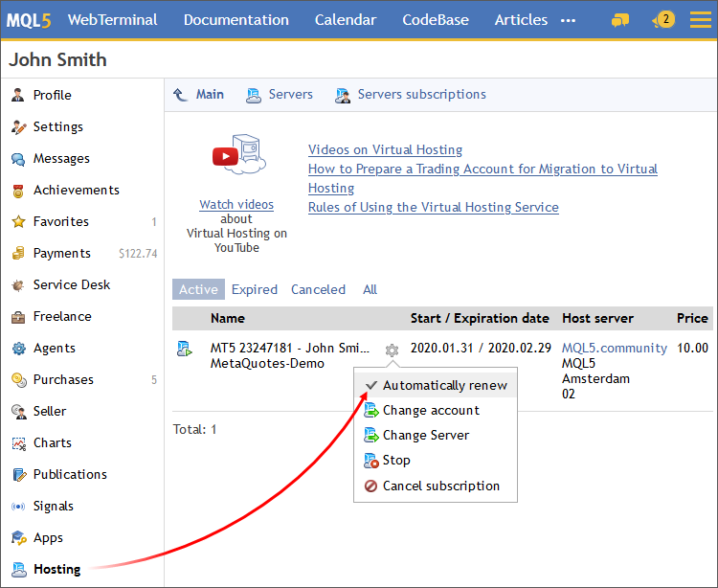Choose Change Server in the context menu
718x588 pixels.
[425, 435]
